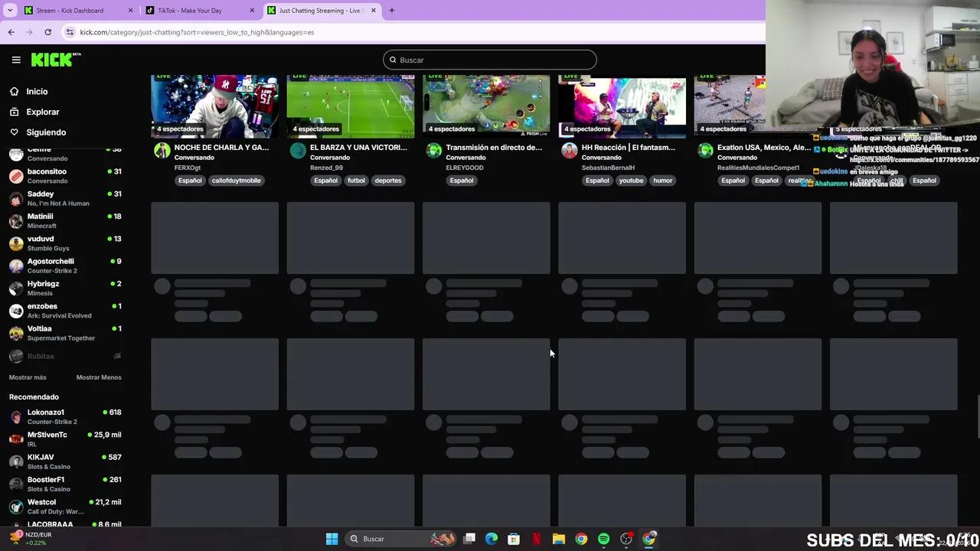Toggle the sidebar with the hamburger icon
Viewport: 980px width, 551px height.
point(16,60)
